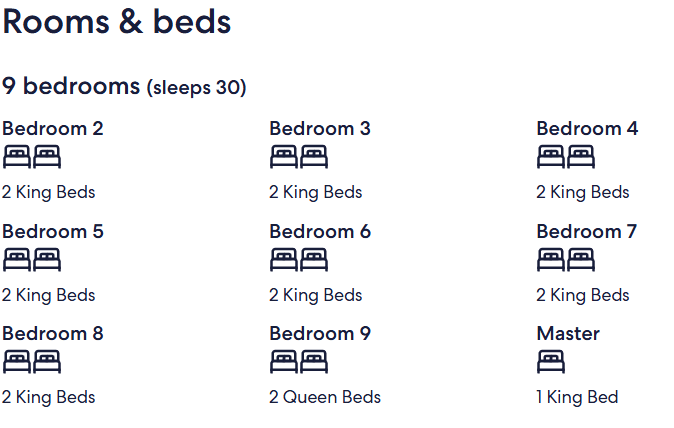Click the 2 Queen Beds text
The height and width of the screenshot is (428, 674).
[x=325, y=397]
